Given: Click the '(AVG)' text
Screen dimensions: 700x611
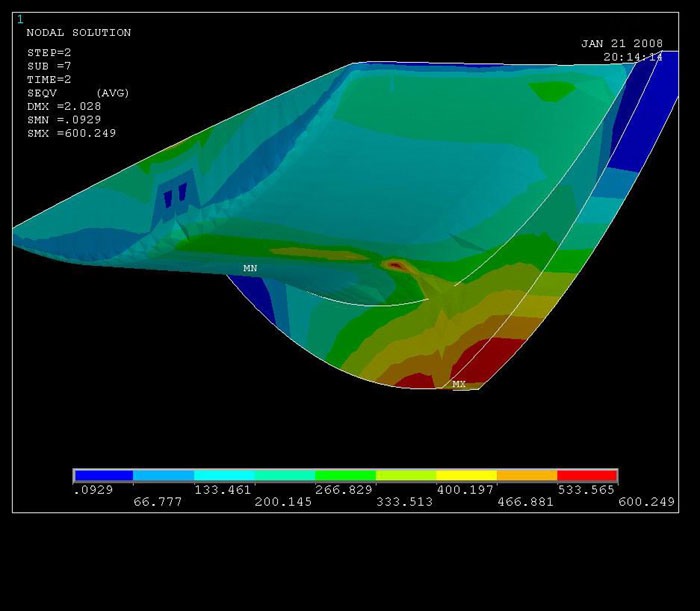Looking at the screenshot, I should click(112, 93).
